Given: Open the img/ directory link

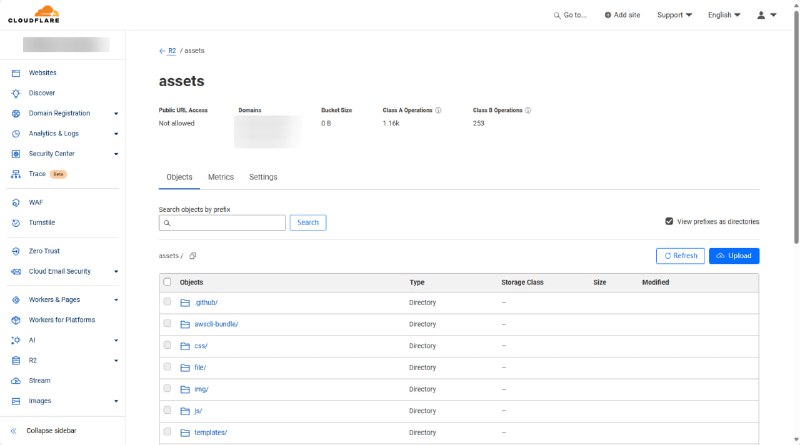Looking at the screenshot, I should click(x=200, y=389).
